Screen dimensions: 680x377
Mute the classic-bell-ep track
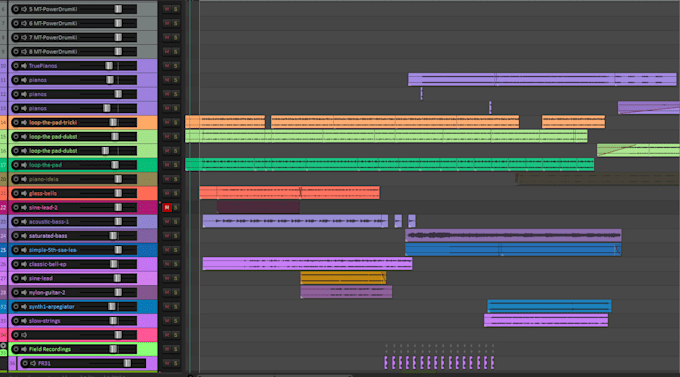coord(167,264)
